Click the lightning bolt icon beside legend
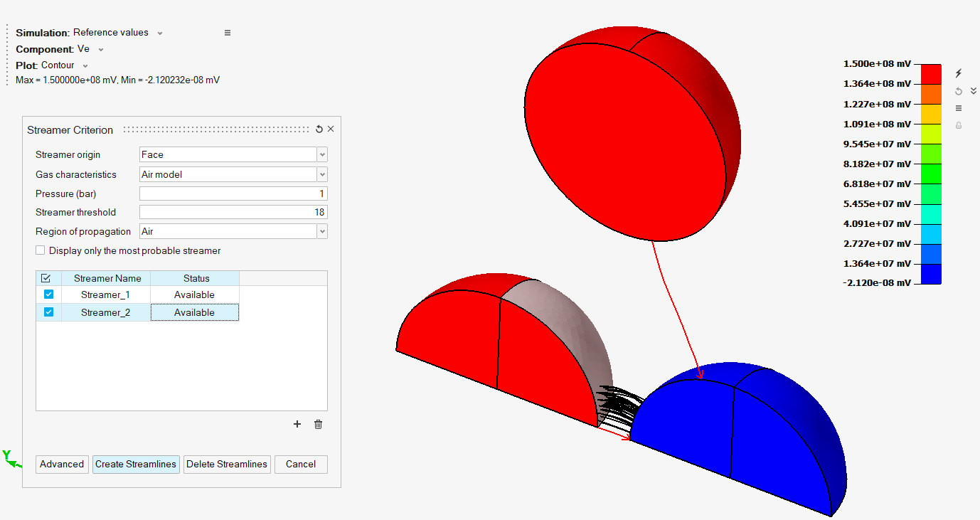The width and height of the screenshot is (980, 520). tap(959, 73)
